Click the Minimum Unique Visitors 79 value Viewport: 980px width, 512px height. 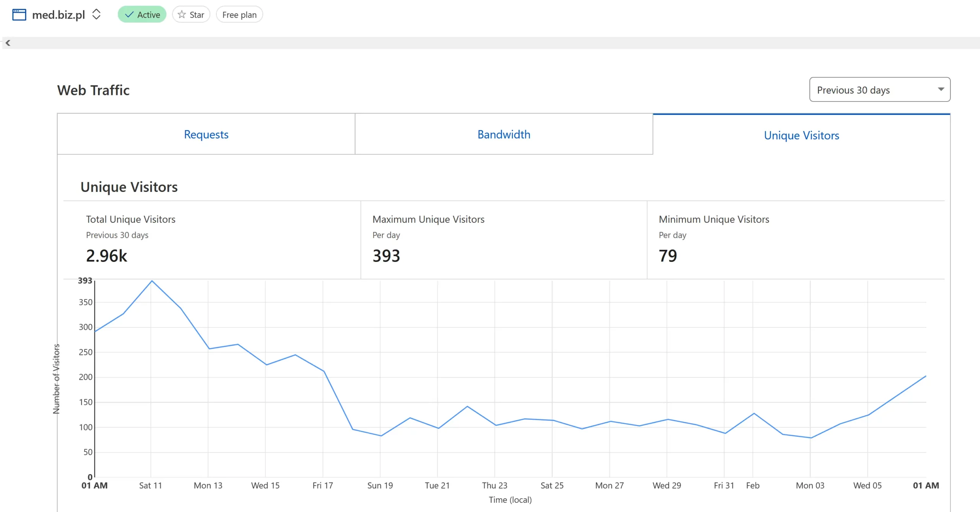[x=668, y=256]
